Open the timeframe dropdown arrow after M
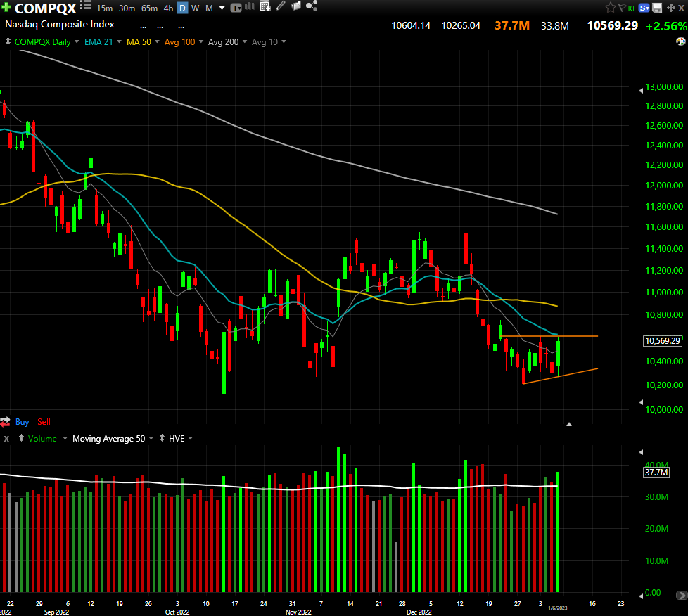Image resolution: width=688 pixels, height=616 pixels. [222, 8]
